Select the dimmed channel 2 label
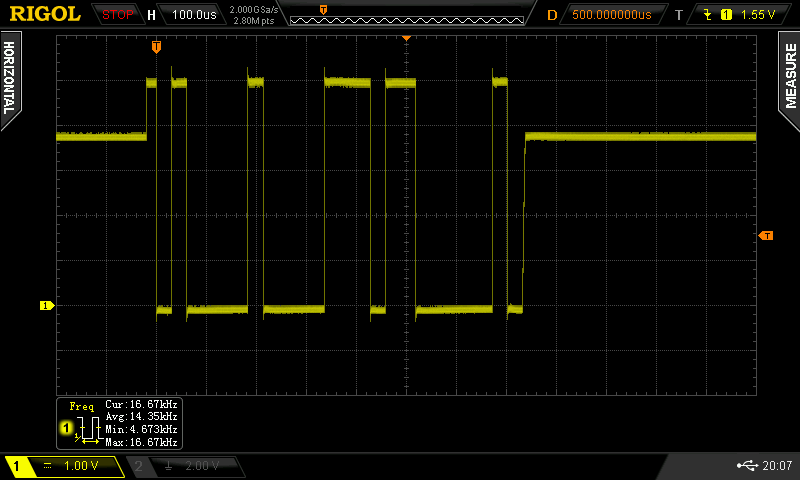Image resolution: width=800 pixels, height=480 pixels. coord(138,466)
